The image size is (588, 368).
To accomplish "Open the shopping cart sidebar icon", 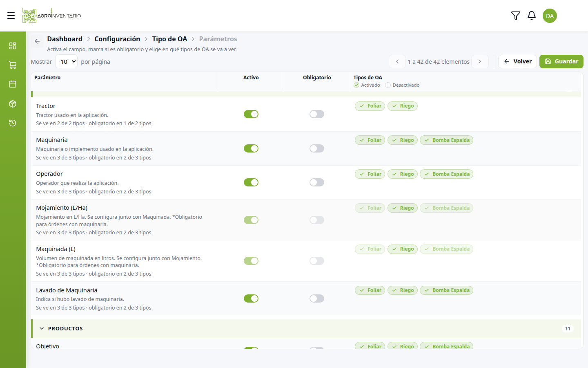I will (x=13, y=65).
